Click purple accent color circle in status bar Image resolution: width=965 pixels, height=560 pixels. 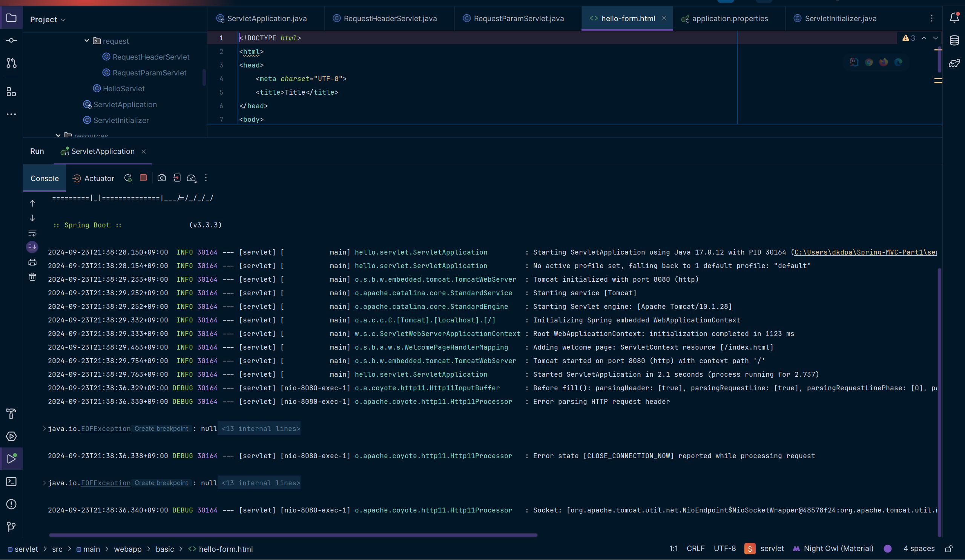888,549
